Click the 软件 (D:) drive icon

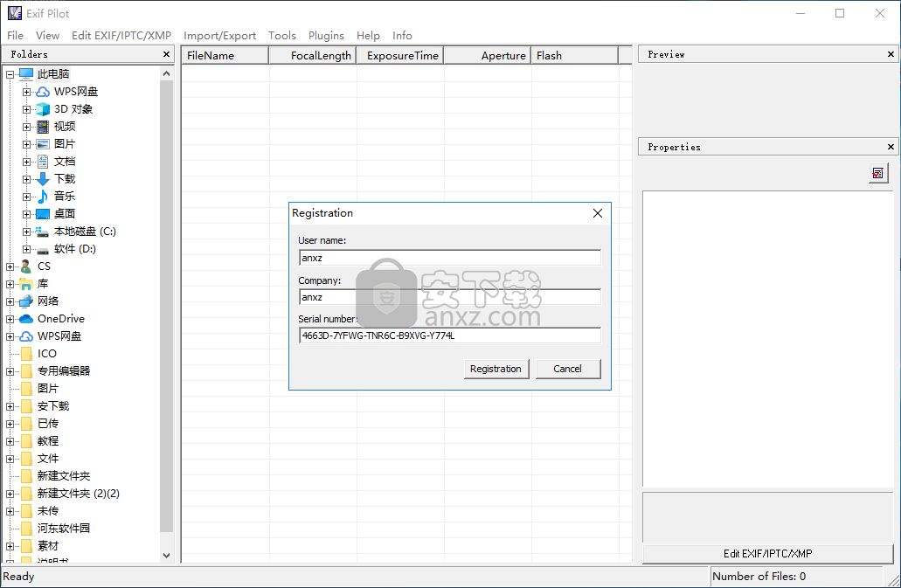click(43, 250)
